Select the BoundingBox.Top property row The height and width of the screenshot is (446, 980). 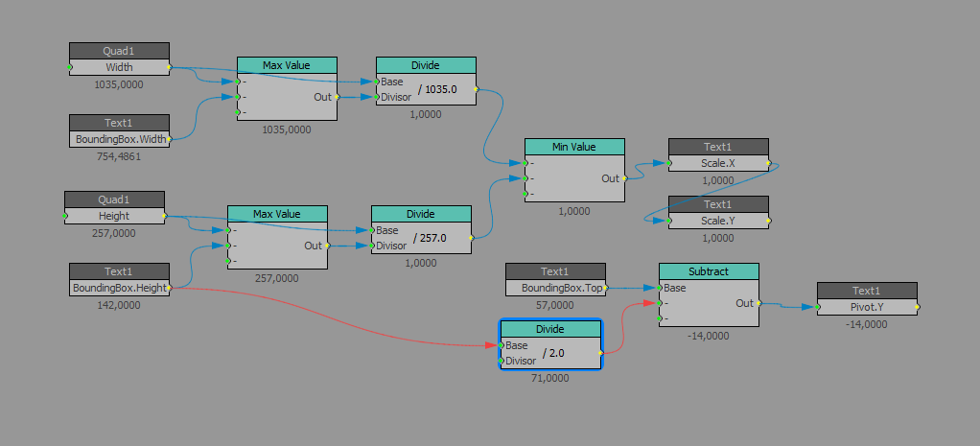tap(555, 288)
